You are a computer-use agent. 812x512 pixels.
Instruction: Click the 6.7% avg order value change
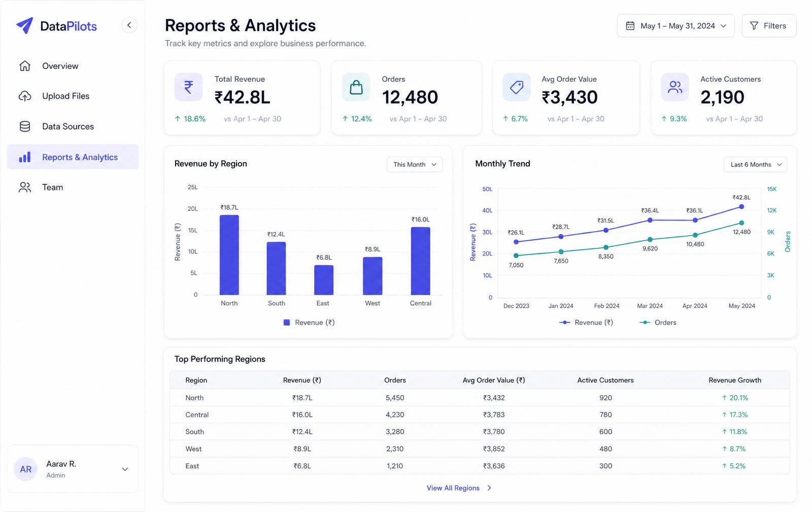point(516,119)
